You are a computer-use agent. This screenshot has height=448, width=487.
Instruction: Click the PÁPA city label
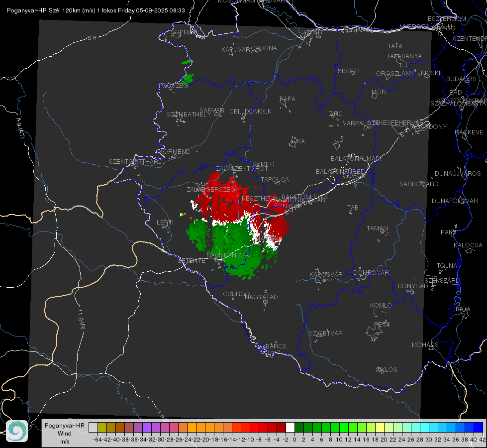(288, 99)
